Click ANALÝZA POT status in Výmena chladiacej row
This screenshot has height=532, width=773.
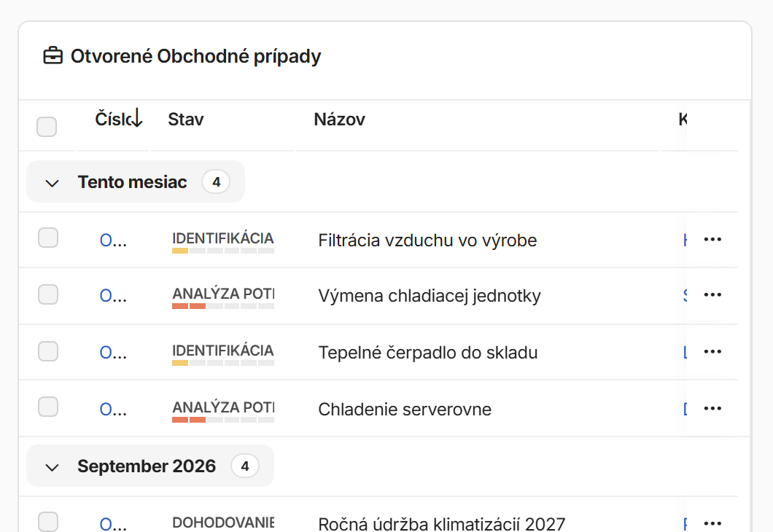pos(223,294)
